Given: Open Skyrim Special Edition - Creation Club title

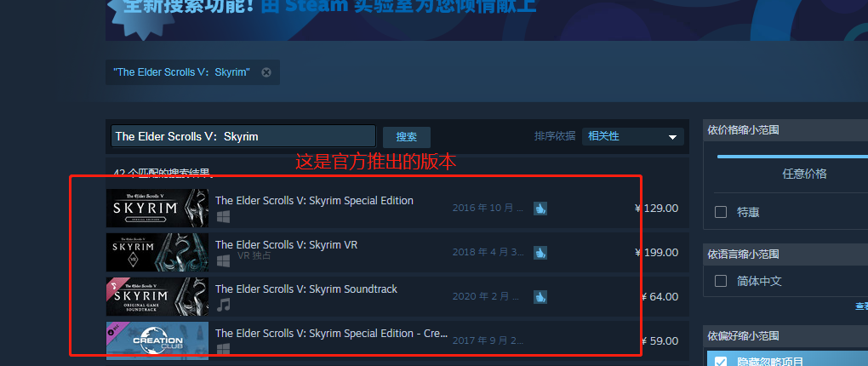Looking at the screenshot, I should (331, 334).
